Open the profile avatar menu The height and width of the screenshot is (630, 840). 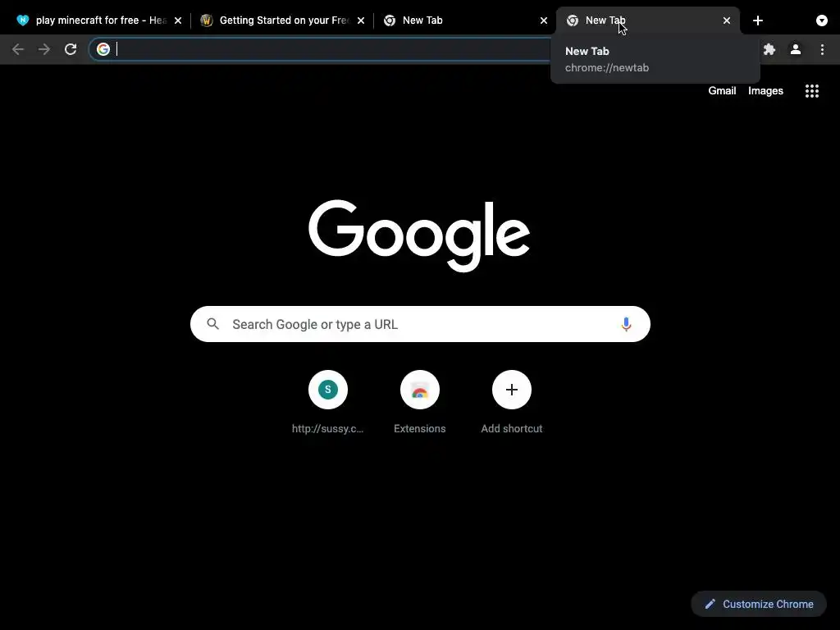[796, 49]
